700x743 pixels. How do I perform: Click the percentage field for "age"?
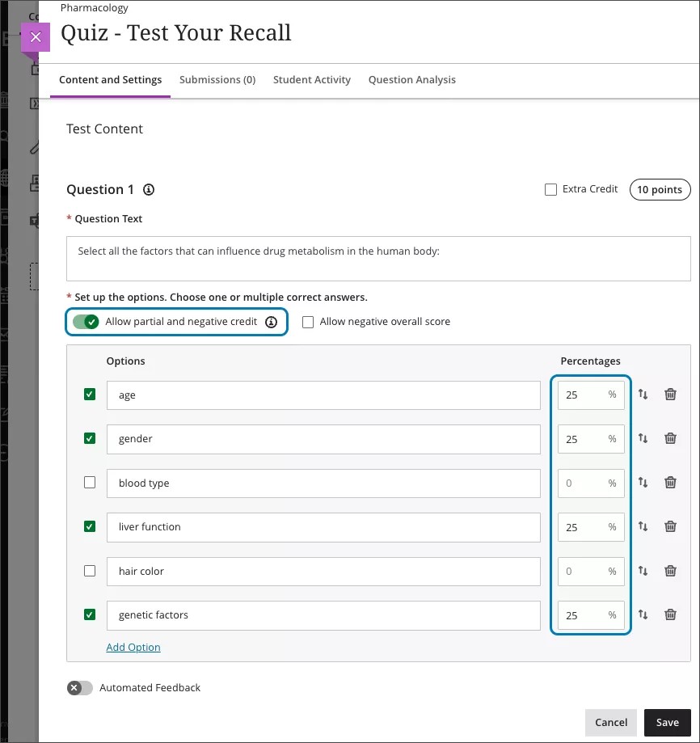pyautogui.click(x=591, y=395)
